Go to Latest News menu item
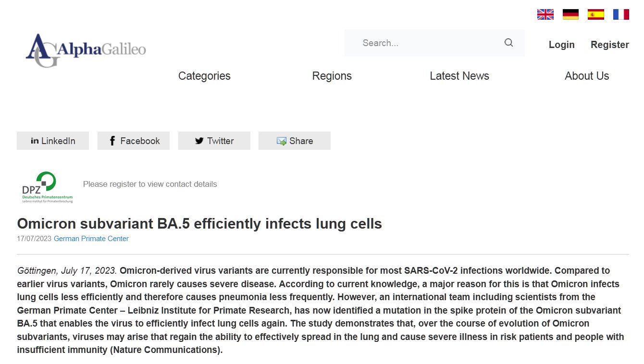The image size is (644, 364). pos(459,76)
